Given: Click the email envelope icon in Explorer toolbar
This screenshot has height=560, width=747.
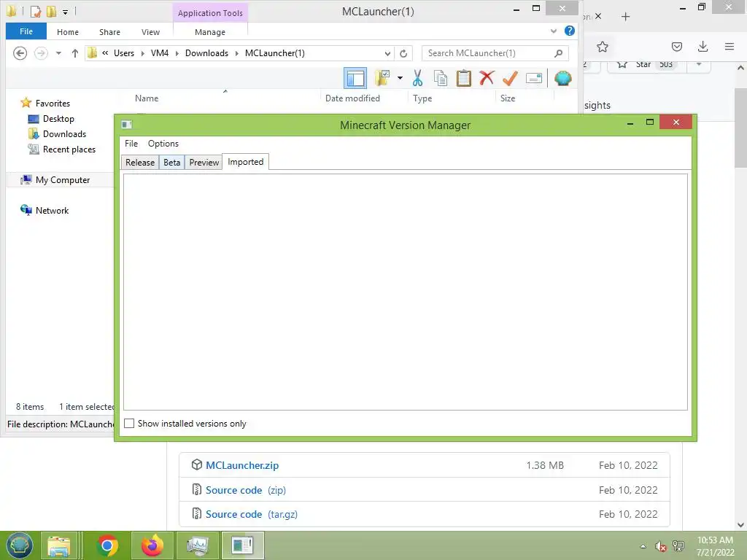Looking at the screenshot, I should tap(533, 78).
